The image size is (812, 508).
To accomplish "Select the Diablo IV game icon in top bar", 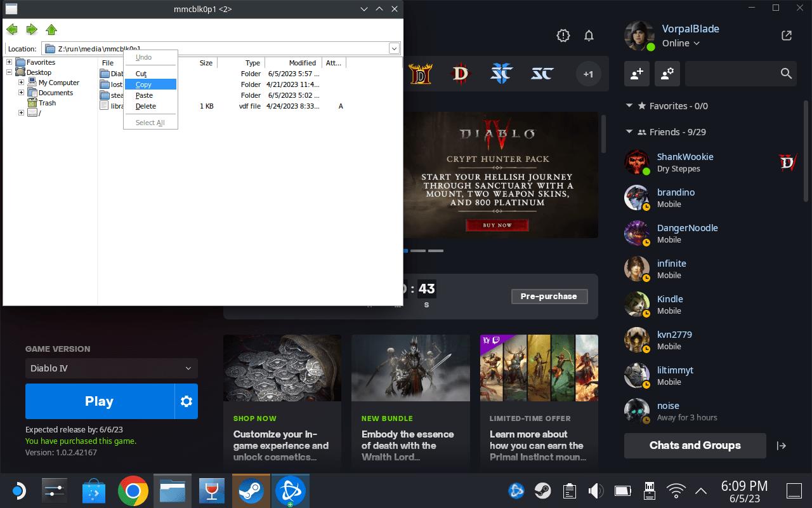I will (x=461, y=74).
